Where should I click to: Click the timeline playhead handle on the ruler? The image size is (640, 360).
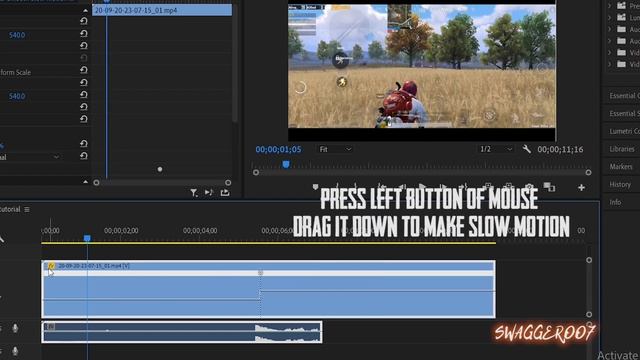[x=87, y=238]
